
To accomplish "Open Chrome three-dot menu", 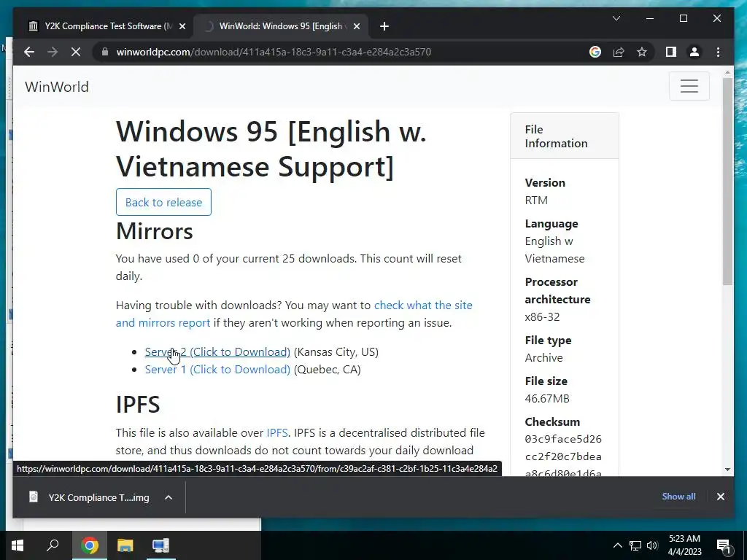I will pyautogui.click(x=718, y=52).
